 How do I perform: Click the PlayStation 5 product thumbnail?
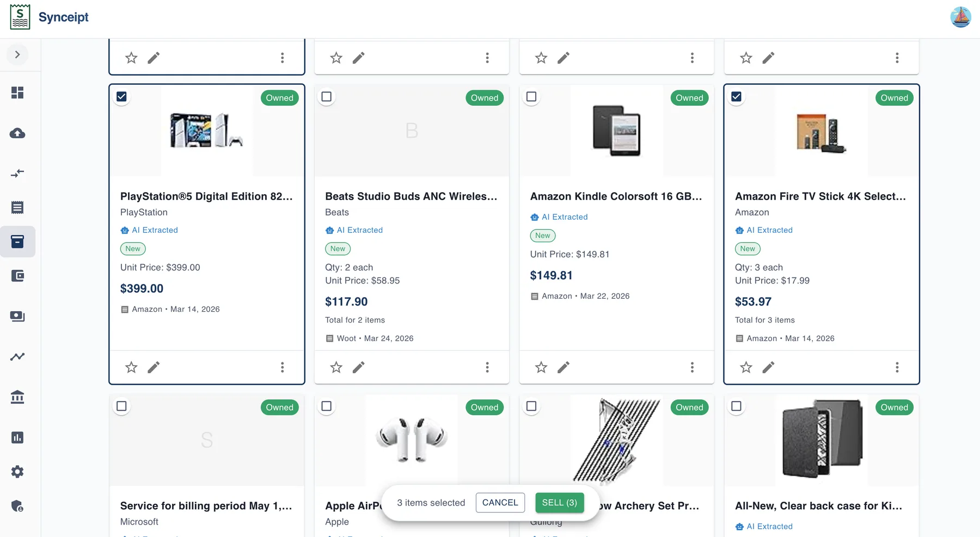pos(207,131)
